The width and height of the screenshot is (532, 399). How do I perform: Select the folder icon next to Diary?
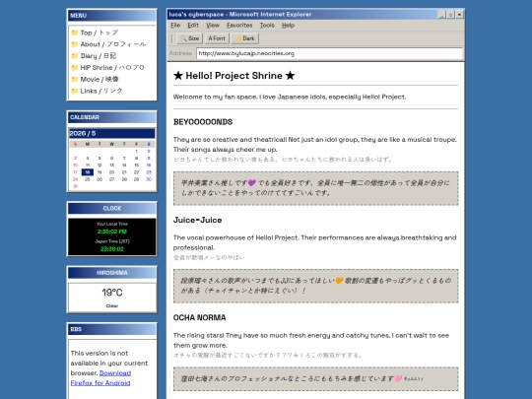pos(75,56)
